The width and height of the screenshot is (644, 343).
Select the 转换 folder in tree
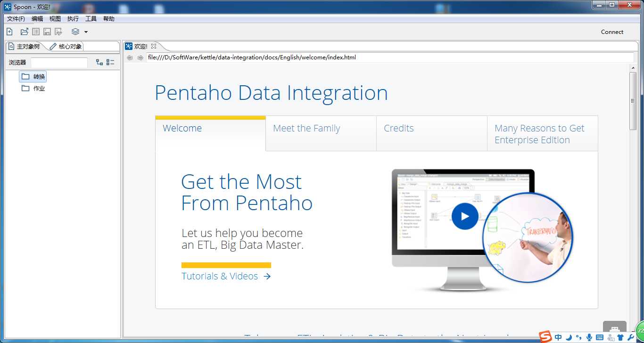coord(33,76)
